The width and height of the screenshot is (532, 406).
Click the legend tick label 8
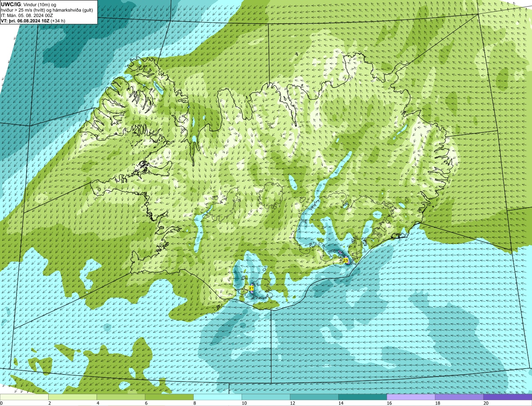point(195,403)
